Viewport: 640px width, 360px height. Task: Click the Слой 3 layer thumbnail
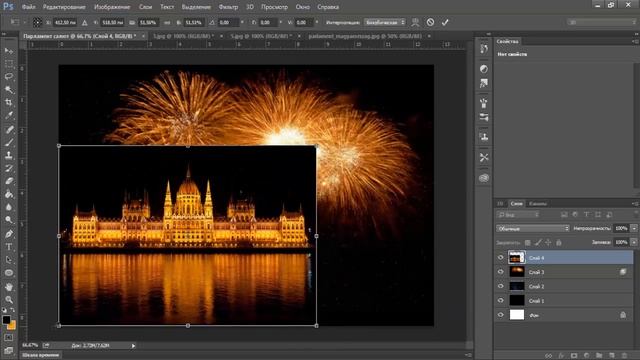(517, 272)
